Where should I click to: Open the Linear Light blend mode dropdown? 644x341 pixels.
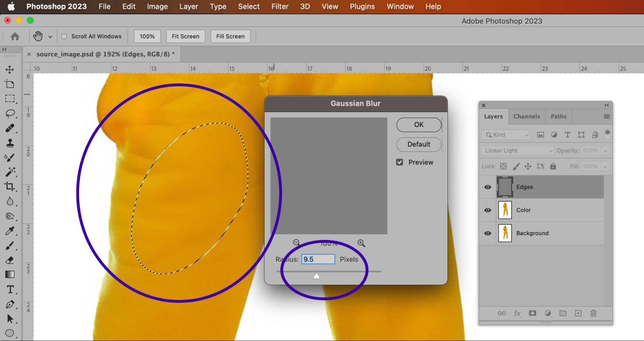517,151
